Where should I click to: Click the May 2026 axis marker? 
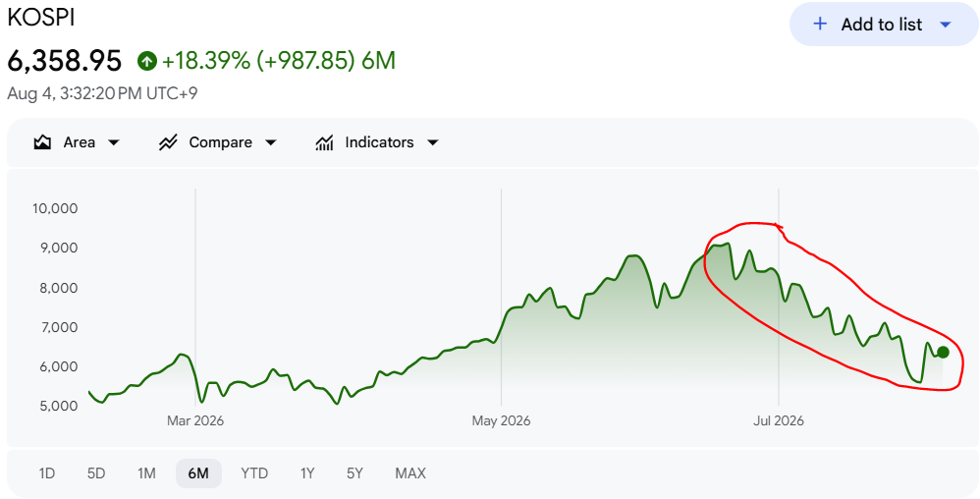501,420
